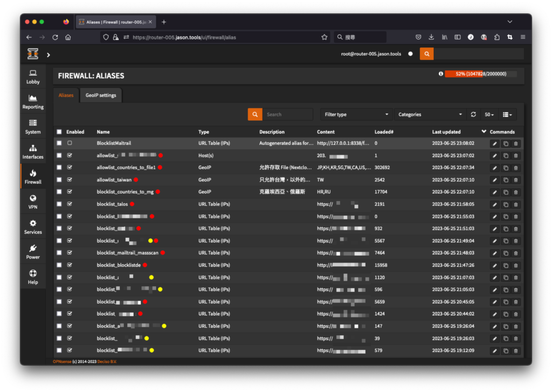
Task: Refresh the aliases table
Action: [473, 114]
